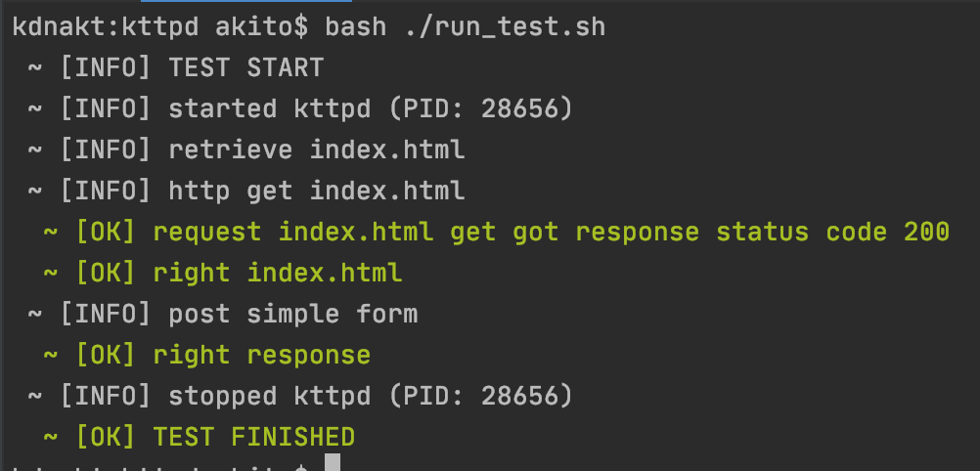Click the terminal cursor block at prompt
980x471 pixels.
[333, 463]
